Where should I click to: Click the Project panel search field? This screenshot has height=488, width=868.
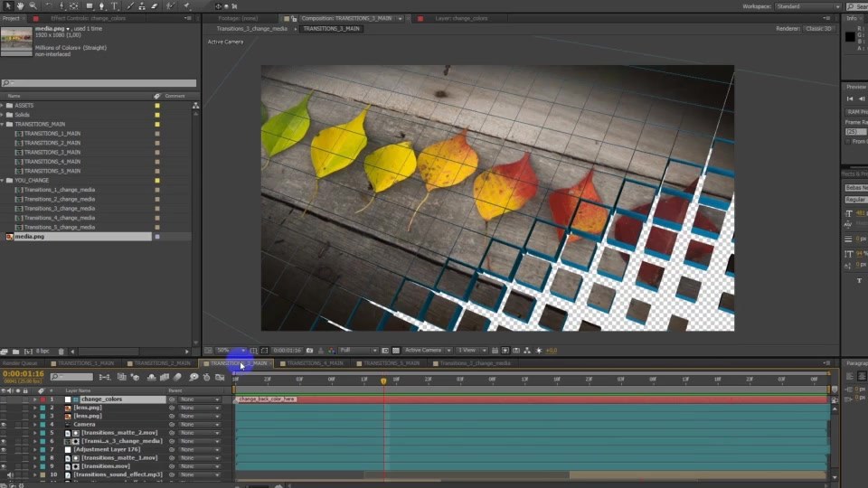tap(99, 83)
